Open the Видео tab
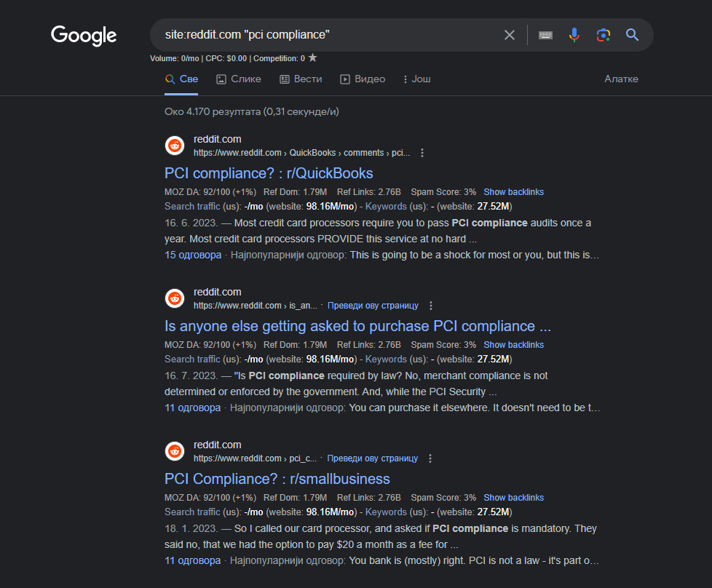 (x=363, y=79)
